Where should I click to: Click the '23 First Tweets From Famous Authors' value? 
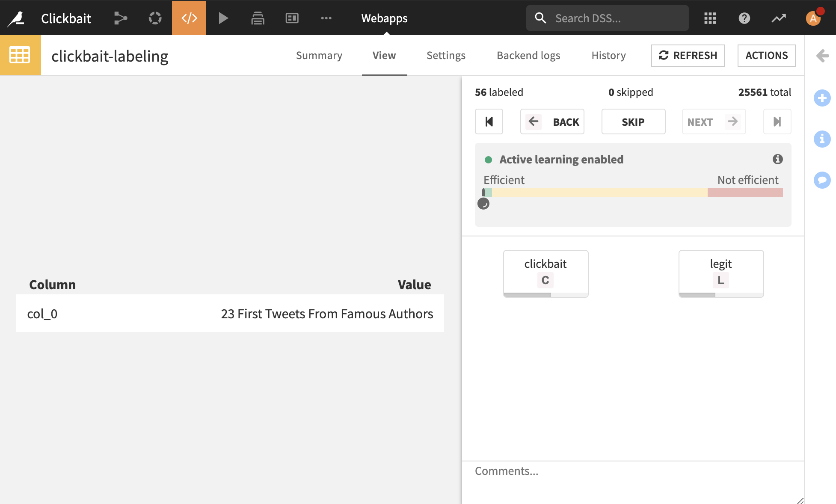pos(327,314)
